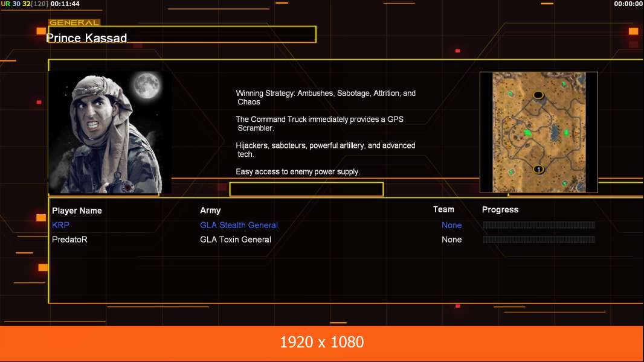The width and height of the screenshot is (644, 362).
Task: Click the GENERAL label tag
Action: click(x=74, y=22)
